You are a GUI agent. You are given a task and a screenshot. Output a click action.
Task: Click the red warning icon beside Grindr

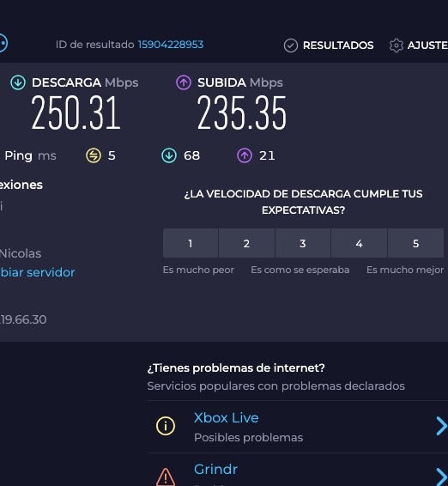click(166, 477)
